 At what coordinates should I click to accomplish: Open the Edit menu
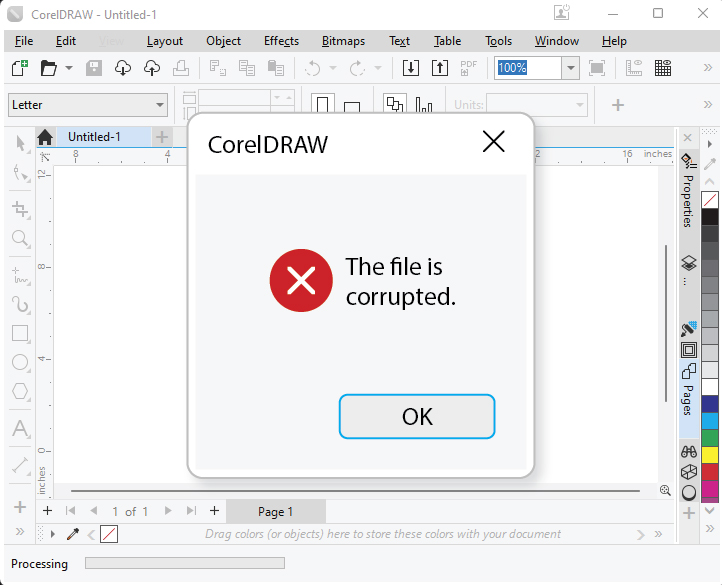tap(66, 41)
